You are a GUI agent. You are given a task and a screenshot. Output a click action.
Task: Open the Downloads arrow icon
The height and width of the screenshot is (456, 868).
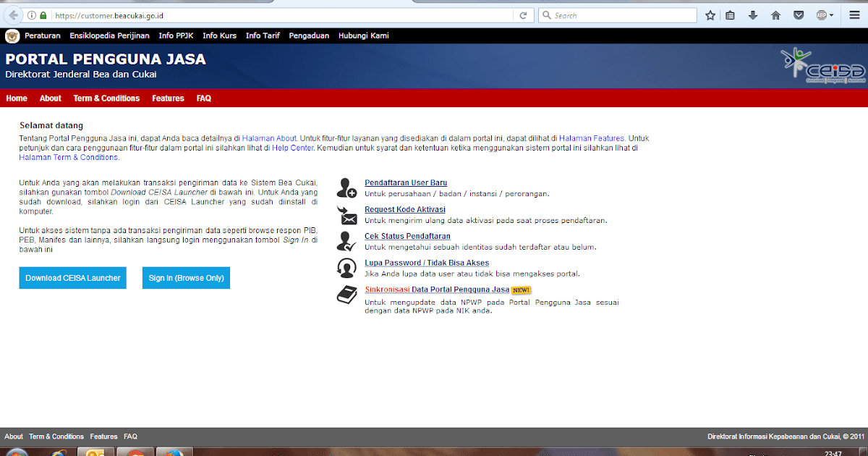[x=753, y=15]
